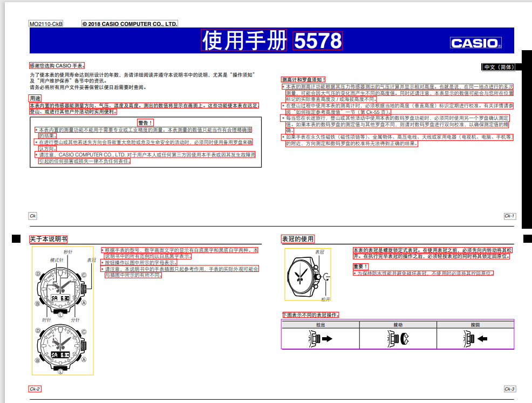Select the module number 5578 in banner
Screen dimensions: 532x403
tap(318, 40)
